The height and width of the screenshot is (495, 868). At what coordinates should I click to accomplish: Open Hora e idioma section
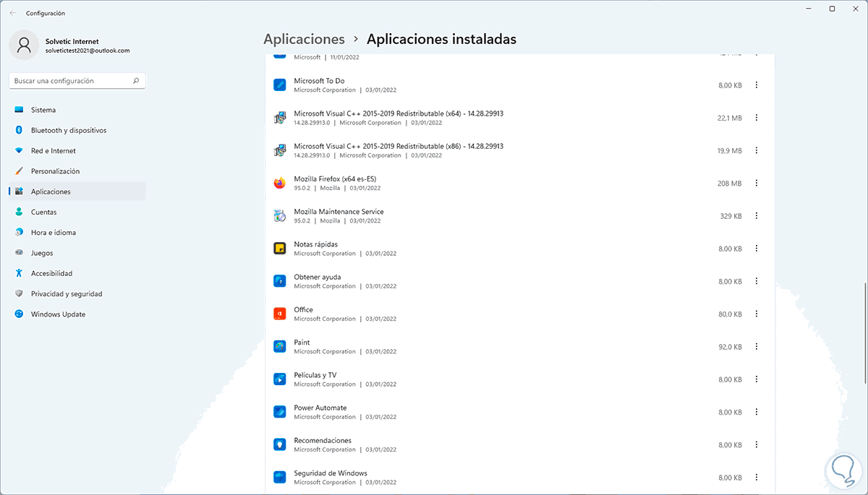[77, 233]
